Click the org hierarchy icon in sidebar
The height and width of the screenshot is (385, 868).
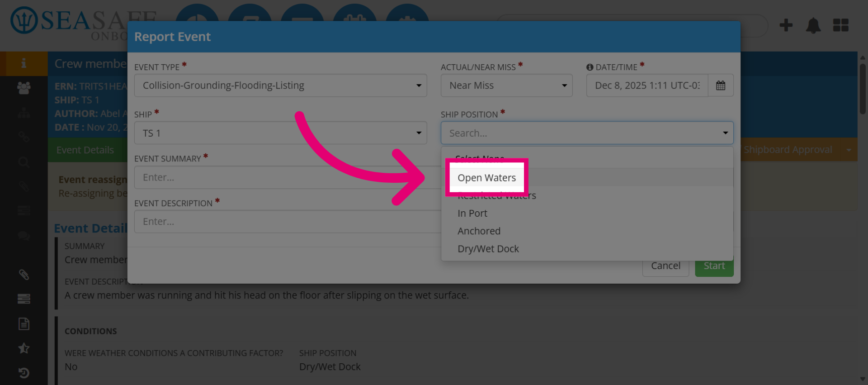click(24, 113)
